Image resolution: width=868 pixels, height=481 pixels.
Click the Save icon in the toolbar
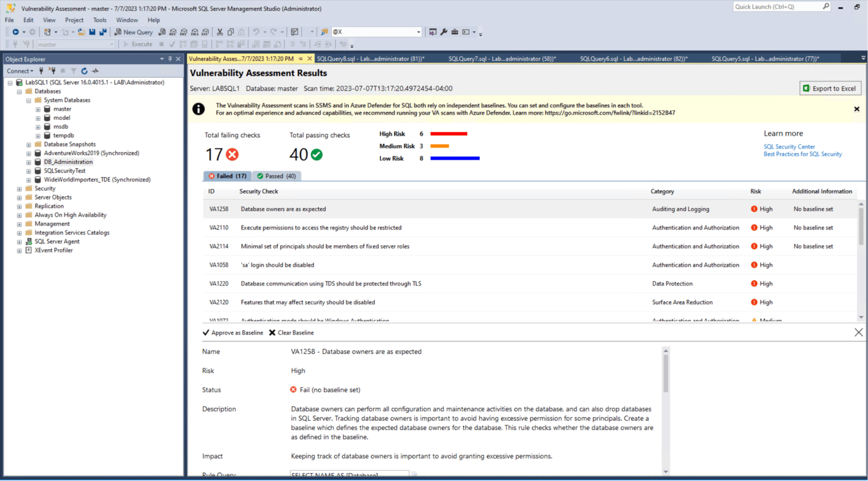(92, 32)
